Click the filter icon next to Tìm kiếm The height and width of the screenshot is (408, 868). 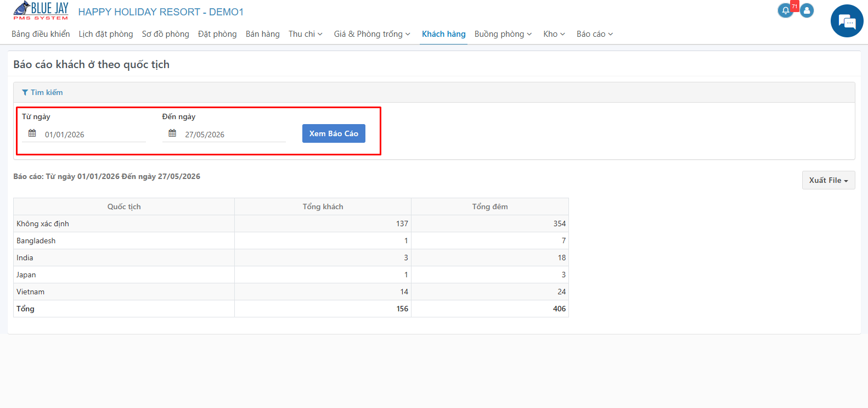click(25, 92)
